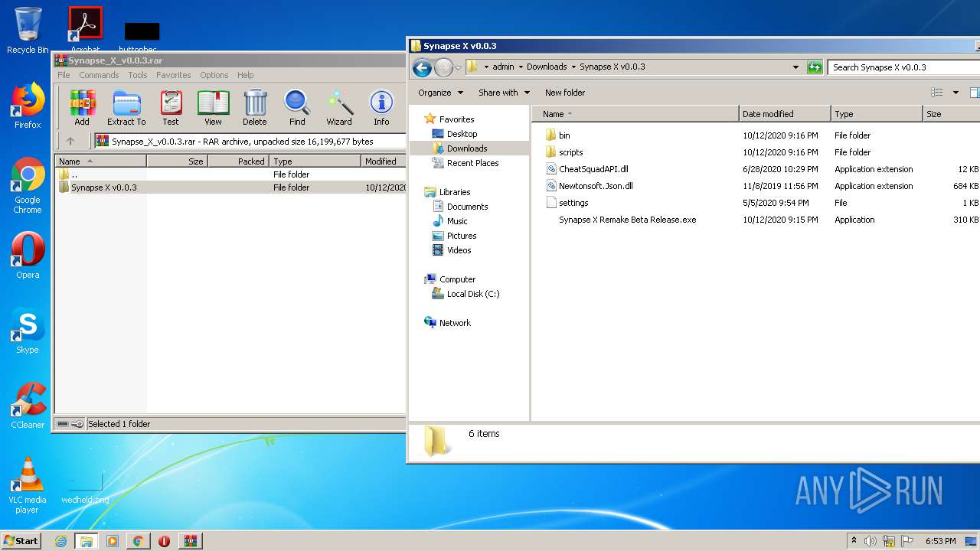
Task: Click the Test archive icon
Action: tap(171, 108)
